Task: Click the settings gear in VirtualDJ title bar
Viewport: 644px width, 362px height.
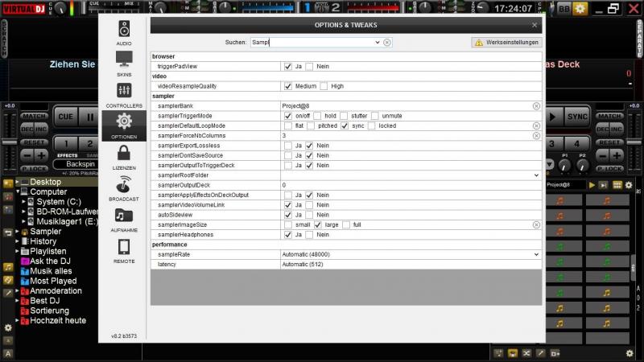Action: click(x=580, y=8)
